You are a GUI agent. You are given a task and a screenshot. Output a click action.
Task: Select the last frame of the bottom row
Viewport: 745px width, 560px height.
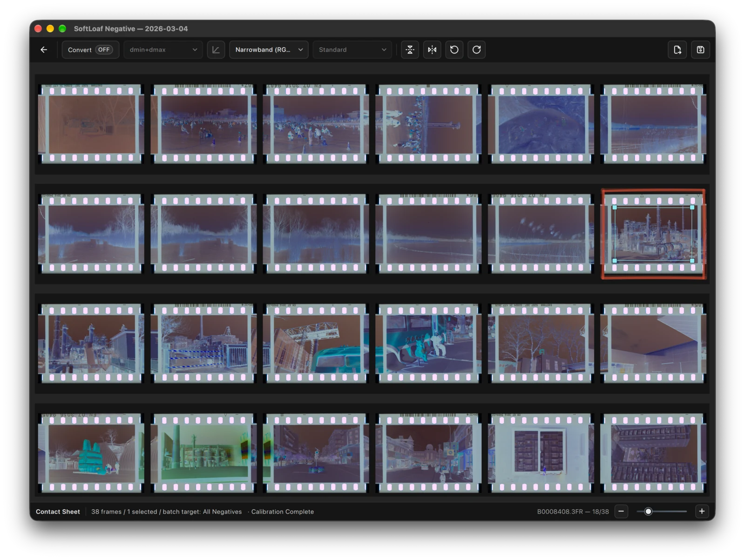(653, 453)
